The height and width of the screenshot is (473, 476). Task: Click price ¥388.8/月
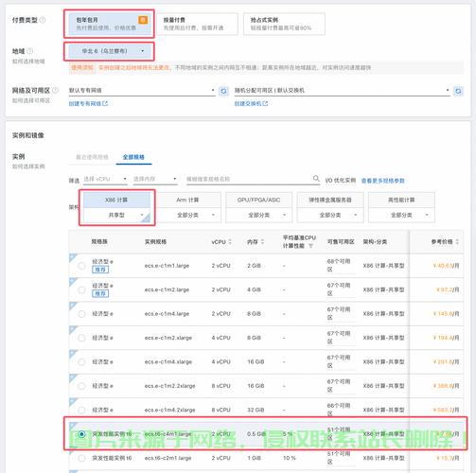(446, 386)
